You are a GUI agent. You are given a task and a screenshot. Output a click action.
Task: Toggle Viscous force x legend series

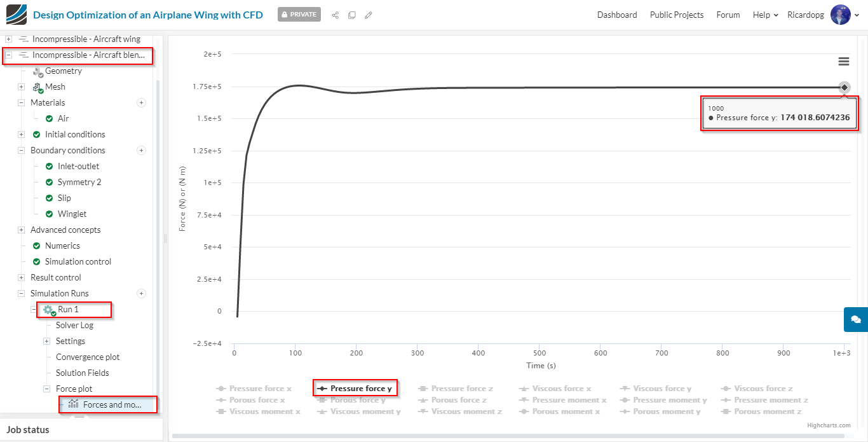pos(555,389)
